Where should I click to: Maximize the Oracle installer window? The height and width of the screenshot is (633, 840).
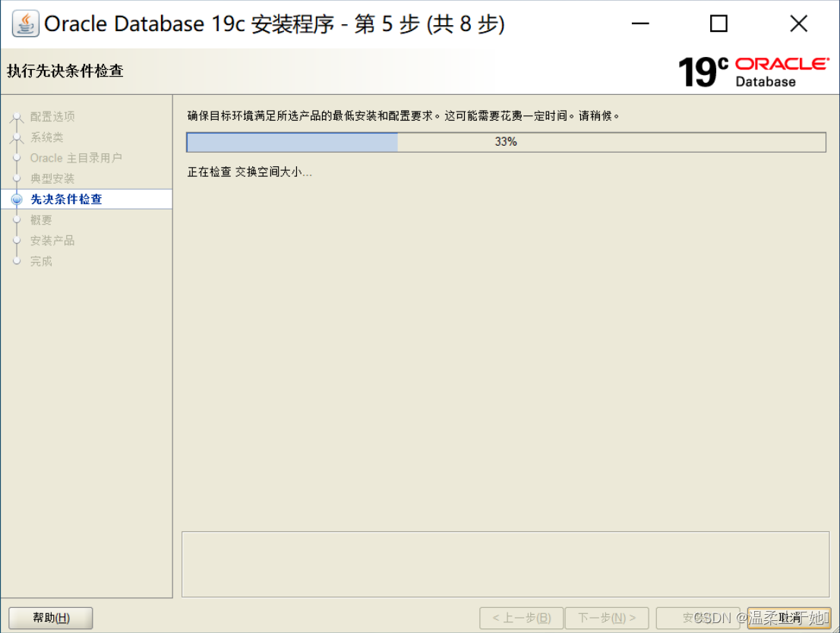coord(718,24)
